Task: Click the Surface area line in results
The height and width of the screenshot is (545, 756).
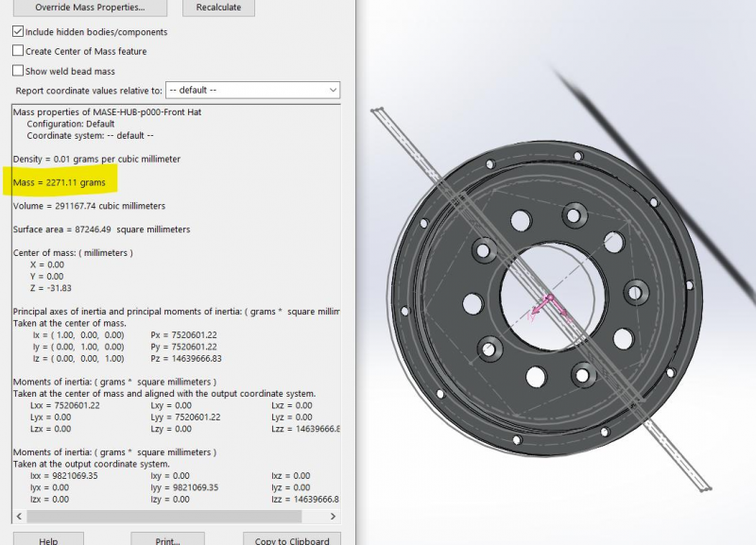Action: point(101,230)
